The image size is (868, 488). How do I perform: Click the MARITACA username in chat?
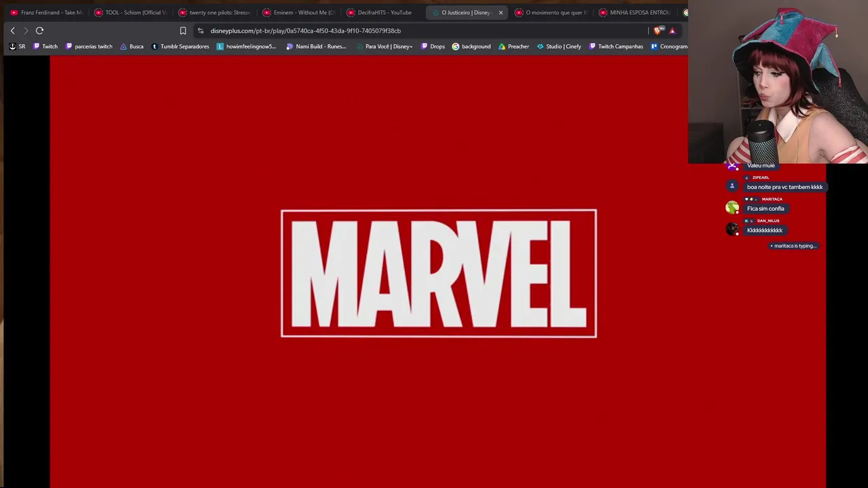click(772, 199)
